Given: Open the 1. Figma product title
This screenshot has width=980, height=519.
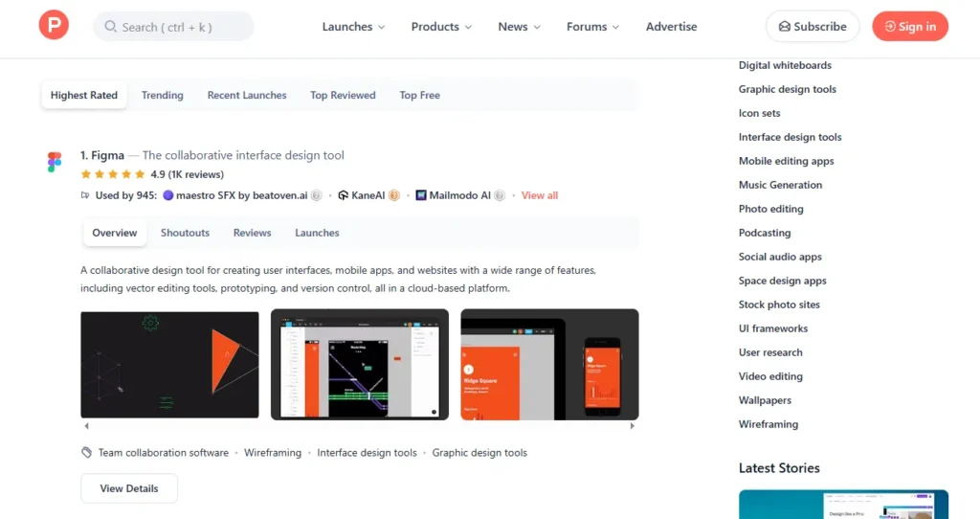Looking at the screenshot, I should point(101,155).
